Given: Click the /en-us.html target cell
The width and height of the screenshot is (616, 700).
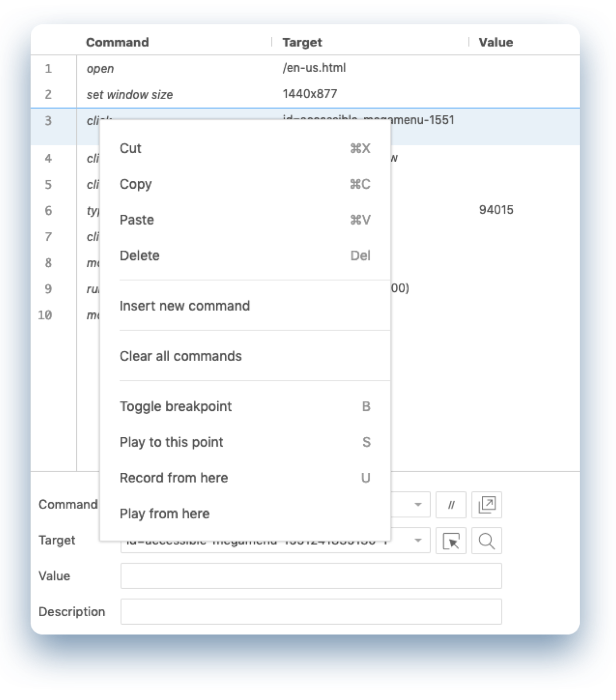Looking at the screenshot, I should pyautogui.click(x=314, y=68).
